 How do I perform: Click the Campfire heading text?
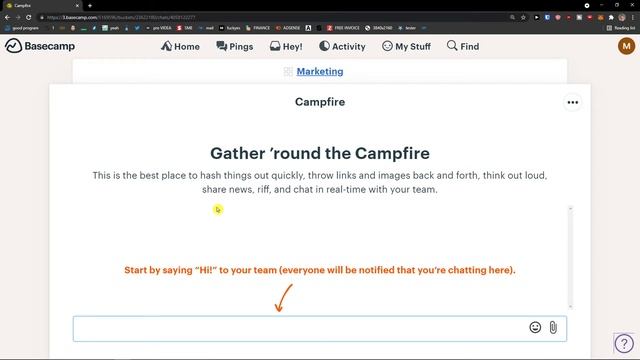(320, 102)
